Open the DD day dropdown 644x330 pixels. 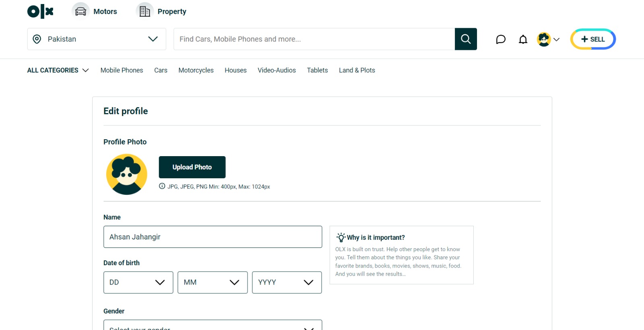[x=138, y=283]
